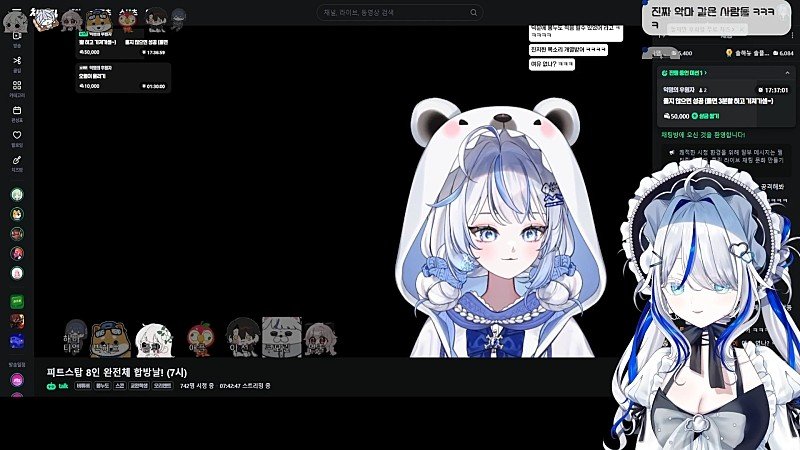Image resolution: width=800 pixels, height=450 pixels.
Task: Open the white-pink followed channel avatar
Action: click(17, 273)
